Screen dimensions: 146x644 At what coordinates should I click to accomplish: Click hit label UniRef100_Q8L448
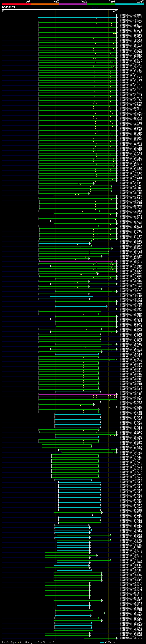131,261
